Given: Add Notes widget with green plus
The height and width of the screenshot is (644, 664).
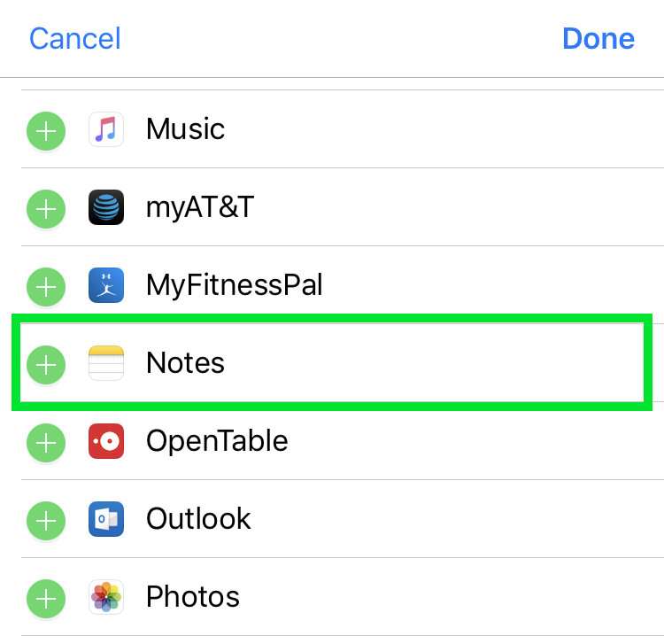Looking at the screenshot, I should tap(46, 364).
